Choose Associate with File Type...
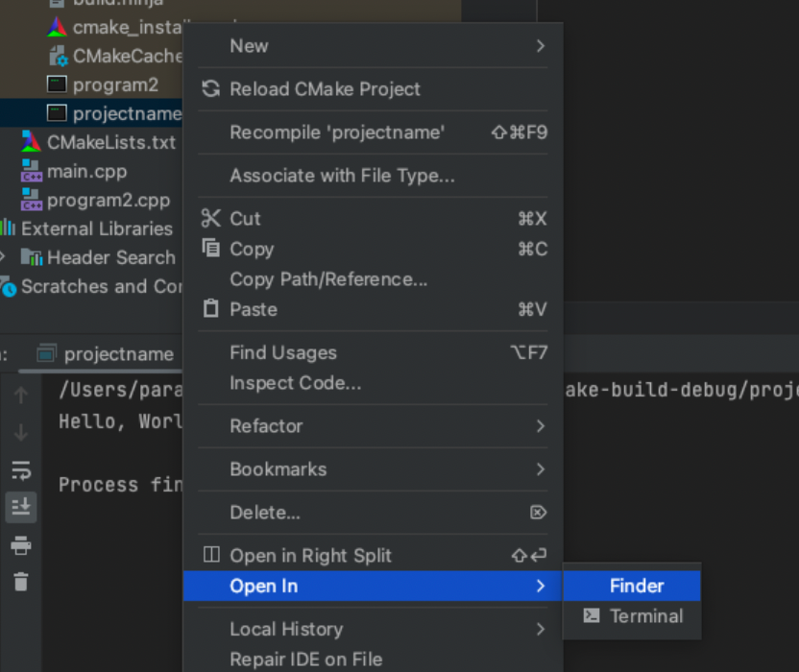Viewport: 799px width, 672px height. (373, 176)
